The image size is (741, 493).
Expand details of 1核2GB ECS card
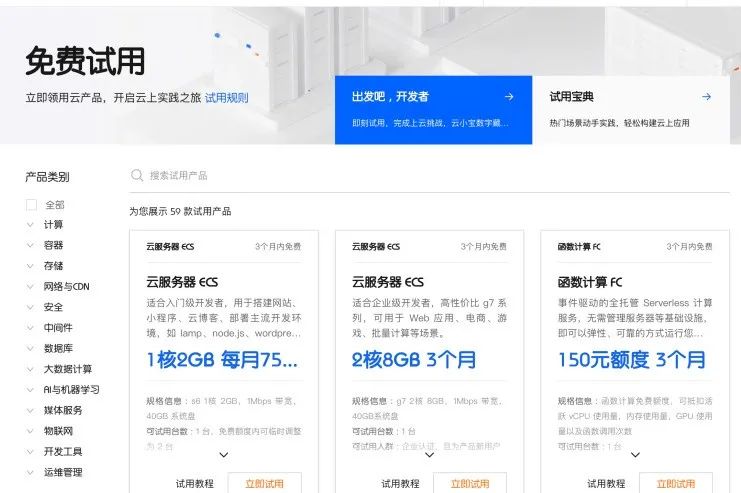[224, 455]
